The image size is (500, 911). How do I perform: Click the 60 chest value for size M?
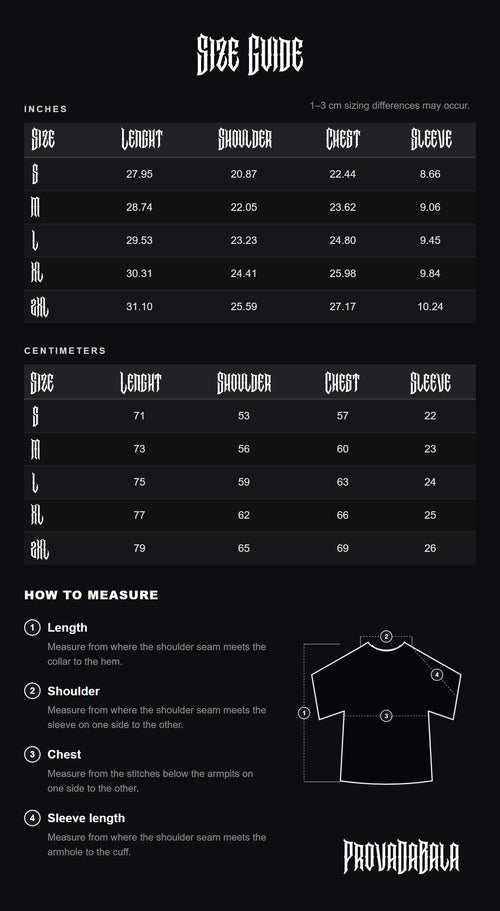coord(343,449)
